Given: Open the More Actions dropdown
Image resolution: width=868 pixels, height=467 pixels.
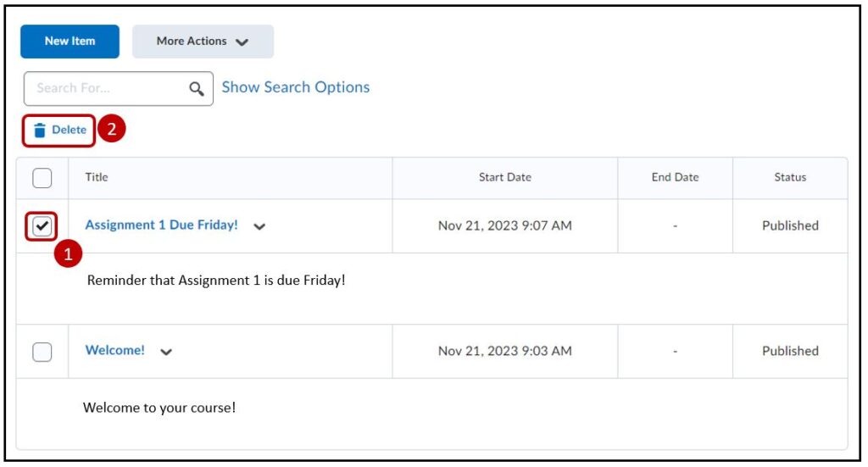Looking at the screenshot, I should click(203, 42).
